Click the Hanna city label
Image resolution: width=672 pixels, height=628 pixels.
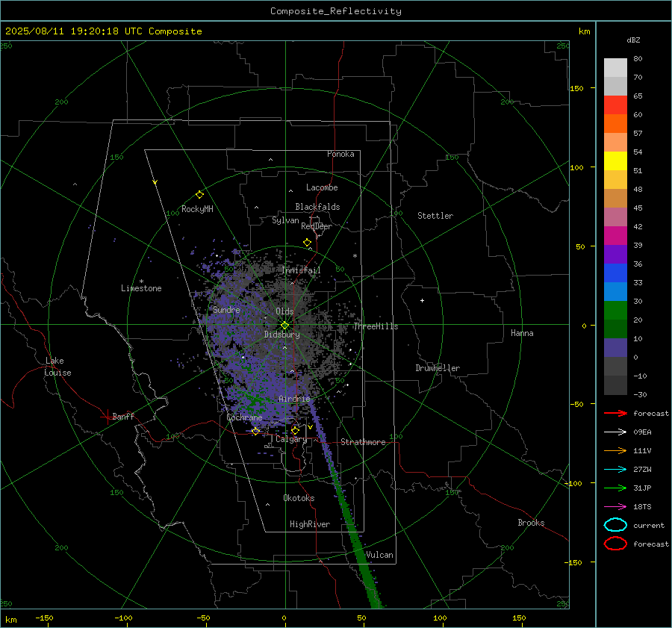(522, 333)
